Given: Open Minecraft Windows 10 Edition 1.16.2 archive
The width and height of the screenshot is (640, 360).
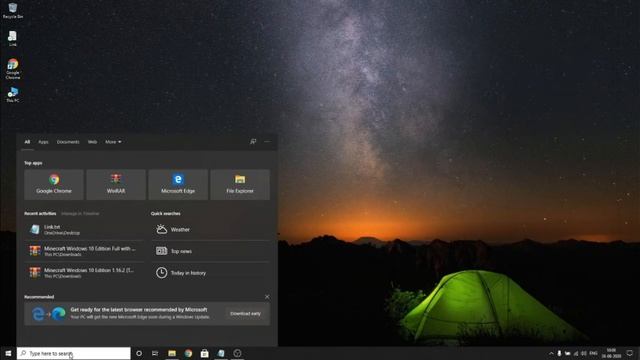Looking at the screenshot, I should [x=84, y=273].
